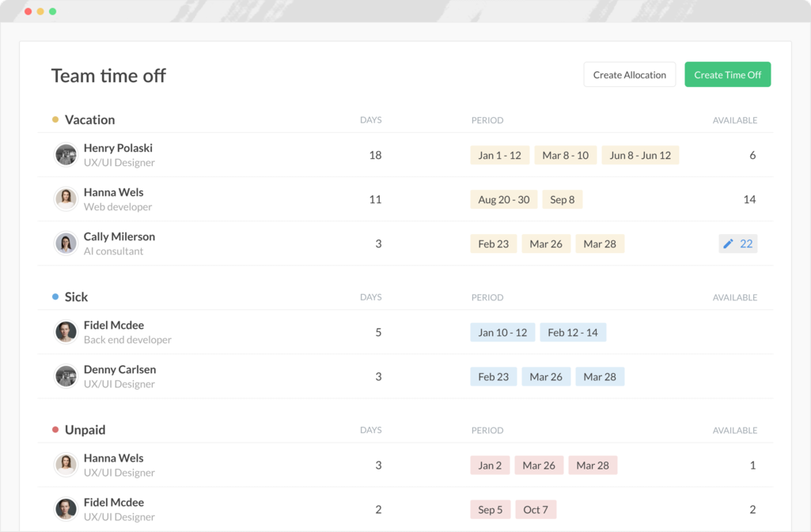811x532 pixels.
Task: Click the blue Sick category dot
Action: [x=55, y=297]
